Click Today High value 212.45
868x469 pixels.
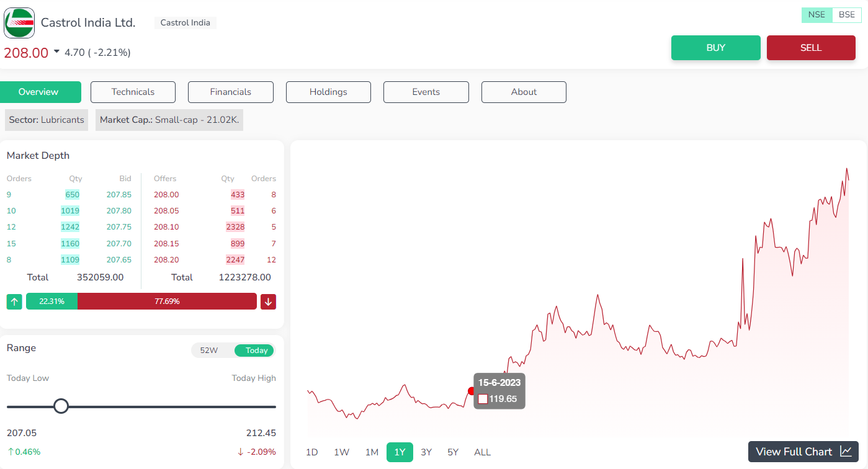pyautogui.click(x=261, y=433)
